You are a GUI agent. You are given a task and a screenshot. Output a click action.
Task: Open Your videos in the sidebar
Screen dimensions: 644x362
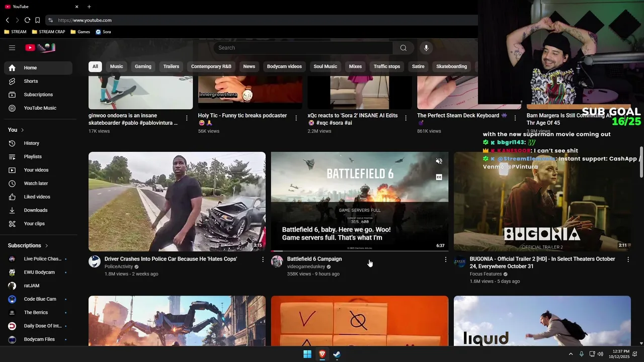pyautogui.click(x=38, y=170)
